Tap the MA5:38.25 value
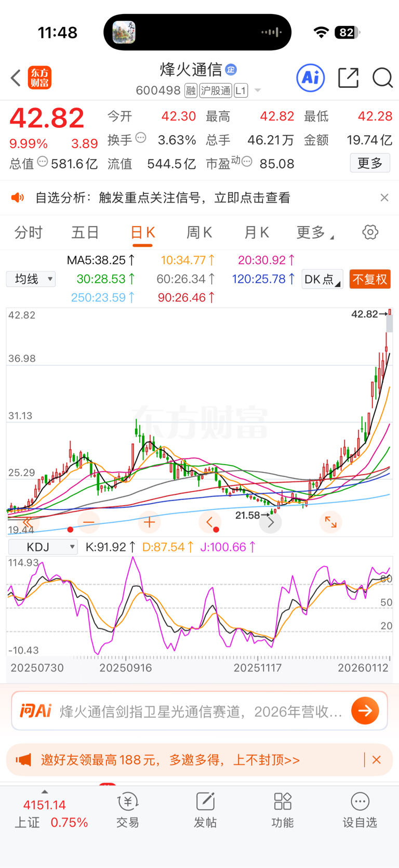The image size is (399, 868). coord(101,260)
